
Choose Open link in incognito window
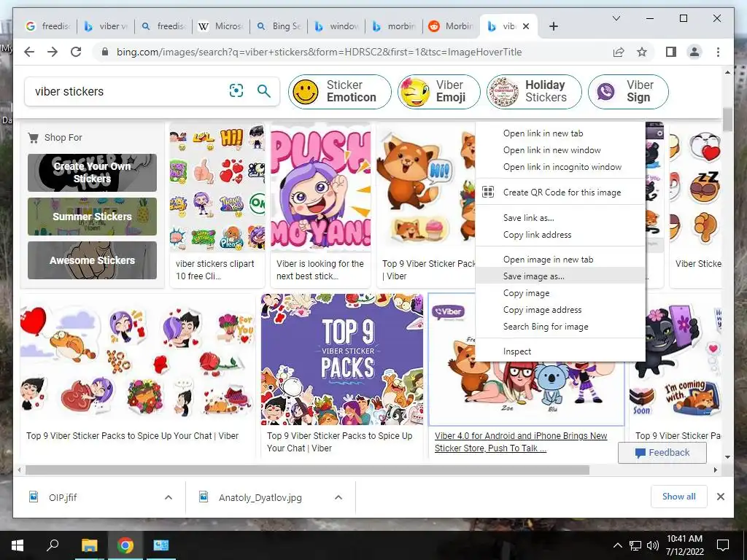pyautogui.click(x=560, y=167)
